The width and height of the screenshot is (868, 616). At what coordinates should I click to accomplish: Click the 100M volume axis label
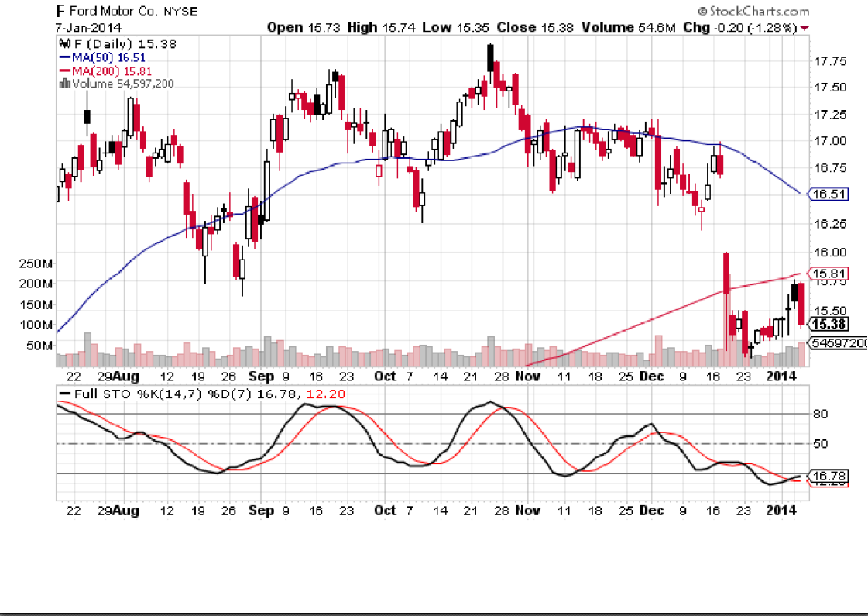(36, 325)
